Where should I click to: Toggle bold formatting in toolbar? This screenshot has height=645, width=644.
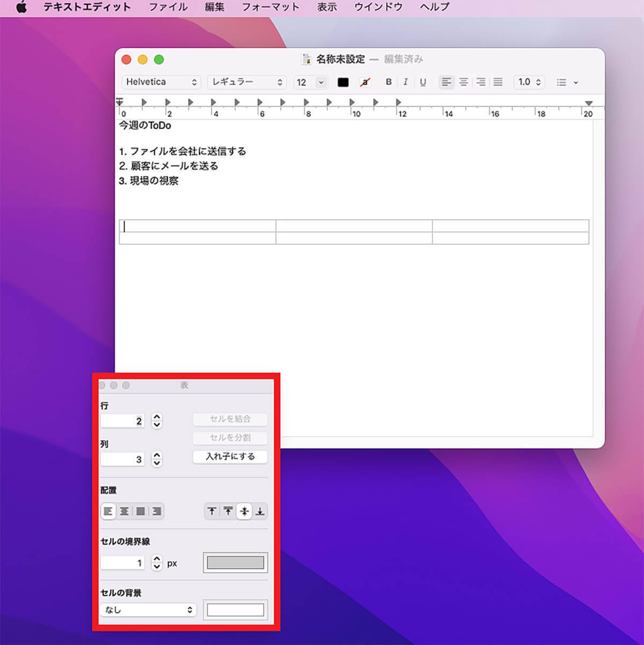click(x=389, y=82)
